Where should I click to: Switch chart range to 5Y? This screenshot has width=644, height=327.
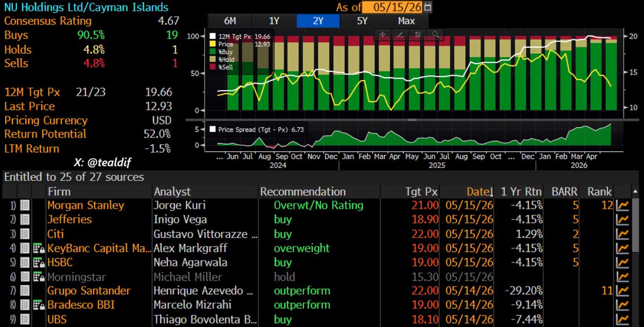pos(362,21)
